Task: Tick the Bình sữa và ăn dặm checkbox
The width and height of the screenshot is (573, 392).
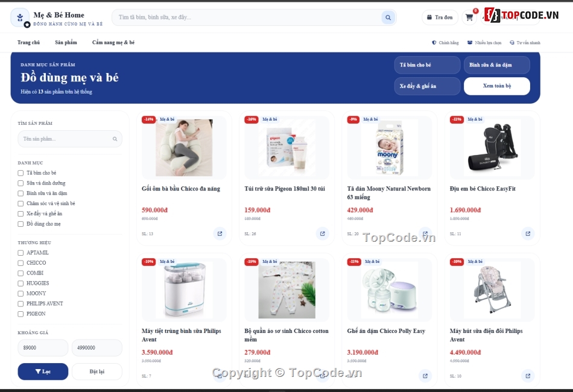Action: [21, 193]
